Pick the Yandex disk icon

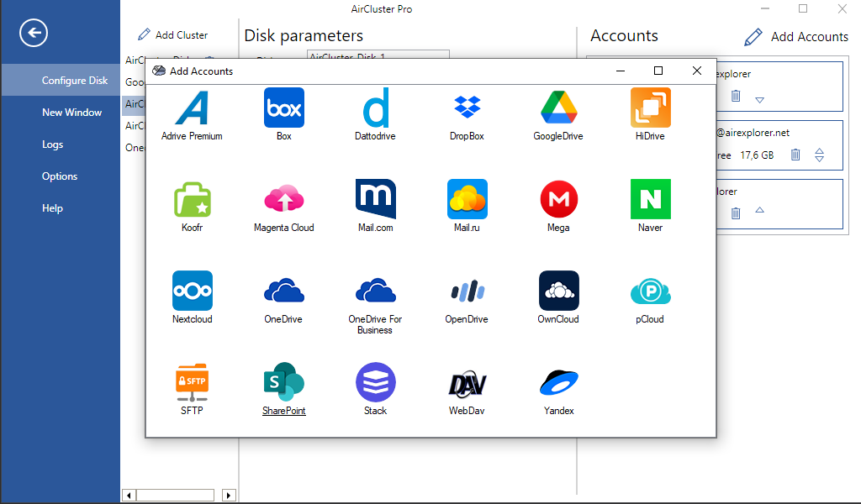click(558, 382)
